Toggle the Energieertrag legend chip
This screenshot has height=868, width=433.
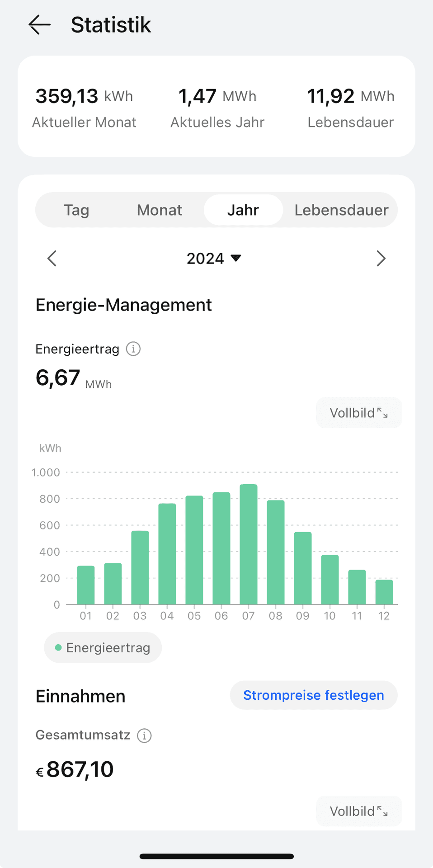point(103,648)
